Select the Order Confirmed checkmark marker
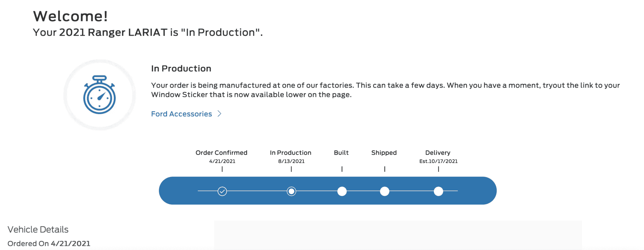This screenshot has height=250, width=644. (222, 191)
